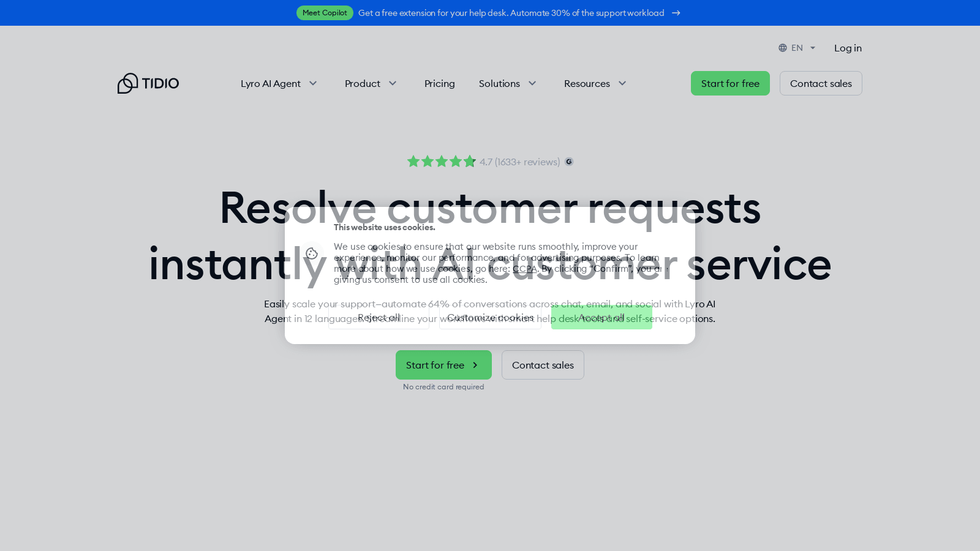Viewport: 980px width, 551px height.
Task: Click the 4.7 (1633+ reviews) text
Action: point(519,162)
